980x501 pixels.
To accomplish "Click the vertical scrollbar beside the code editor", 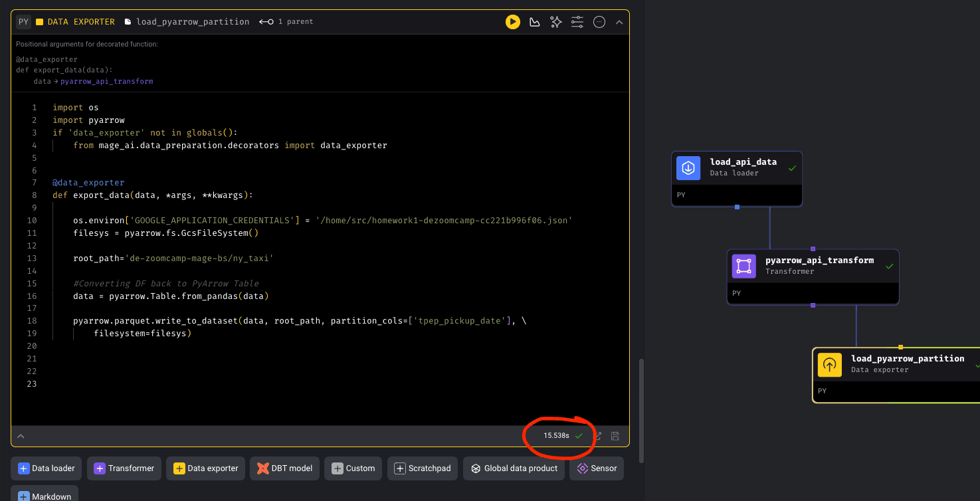I will click(x=640, y=411).
